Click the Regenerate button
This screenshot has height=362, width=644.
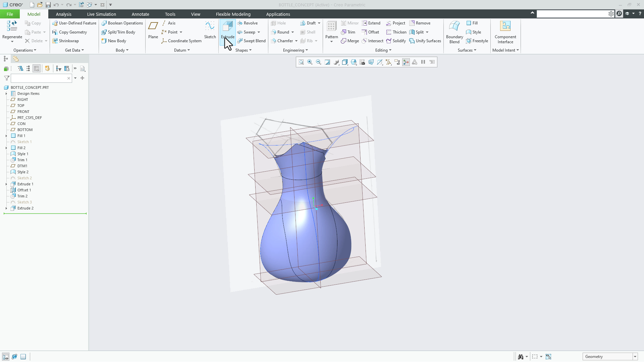tap(12, 31)
